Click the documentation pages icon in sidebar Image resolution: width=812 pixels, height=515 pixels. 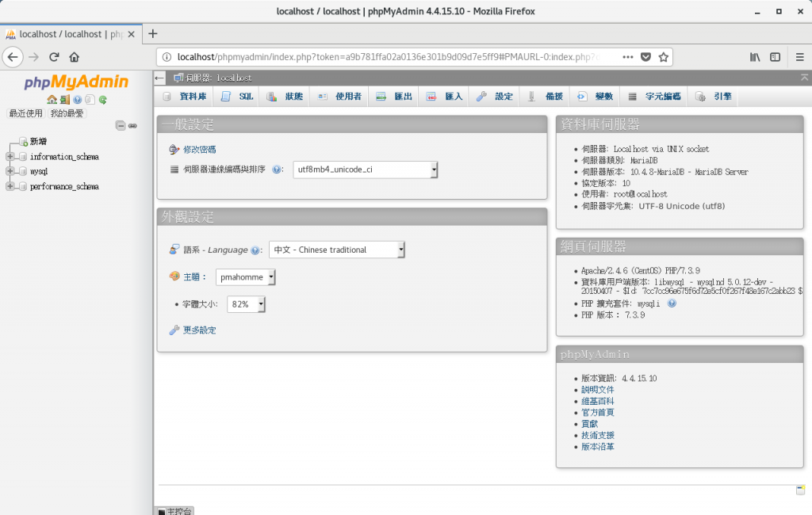click(90, 99)
